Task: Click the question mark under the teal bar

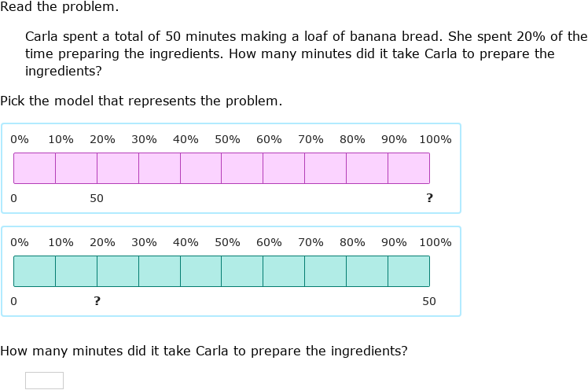Action: click(97, 301)
